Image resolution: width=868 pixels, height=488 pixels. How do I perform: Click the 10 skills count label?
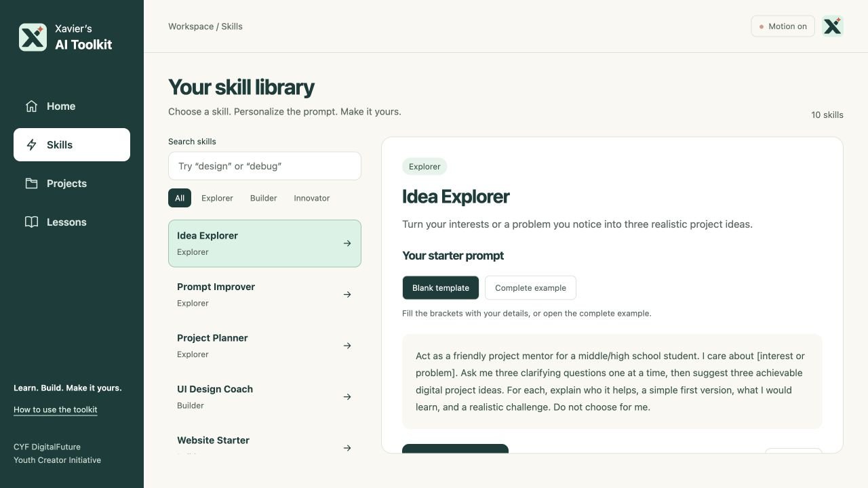827,115
